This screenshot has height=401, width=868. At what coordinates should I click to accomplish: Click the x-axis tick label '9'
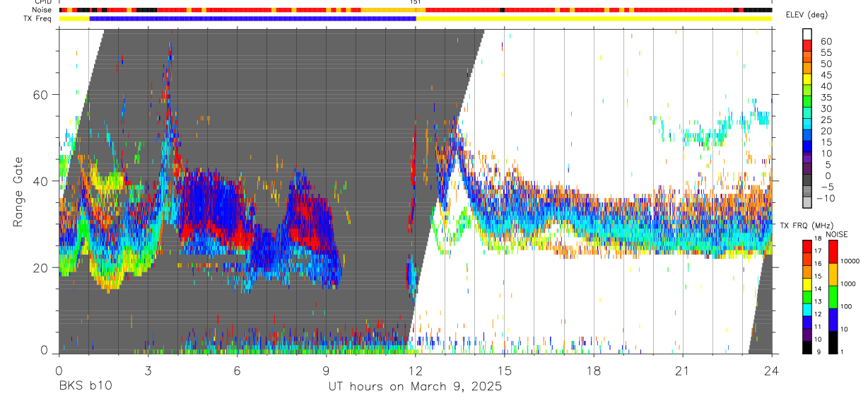click(326, 371)
